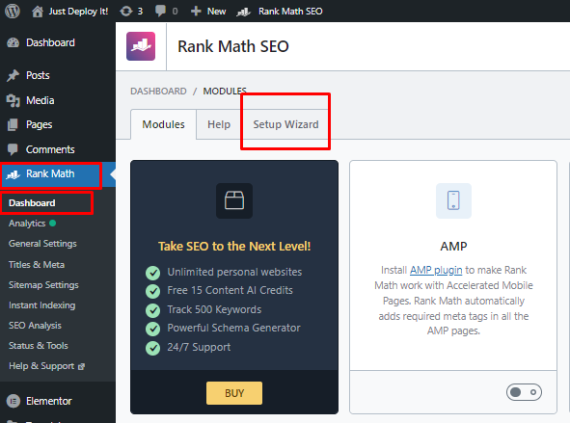Open SEO Analysis submenu item

click(35, 325)
